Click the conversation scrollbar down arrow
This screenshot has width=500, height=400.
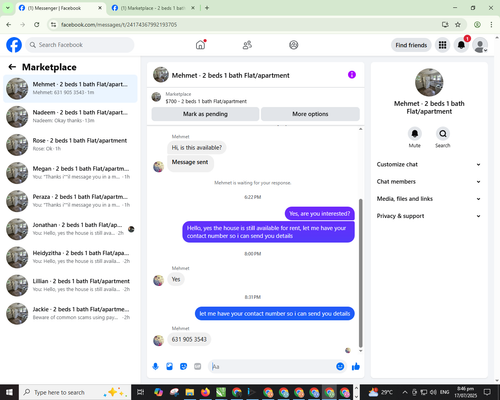coord(360,351)
